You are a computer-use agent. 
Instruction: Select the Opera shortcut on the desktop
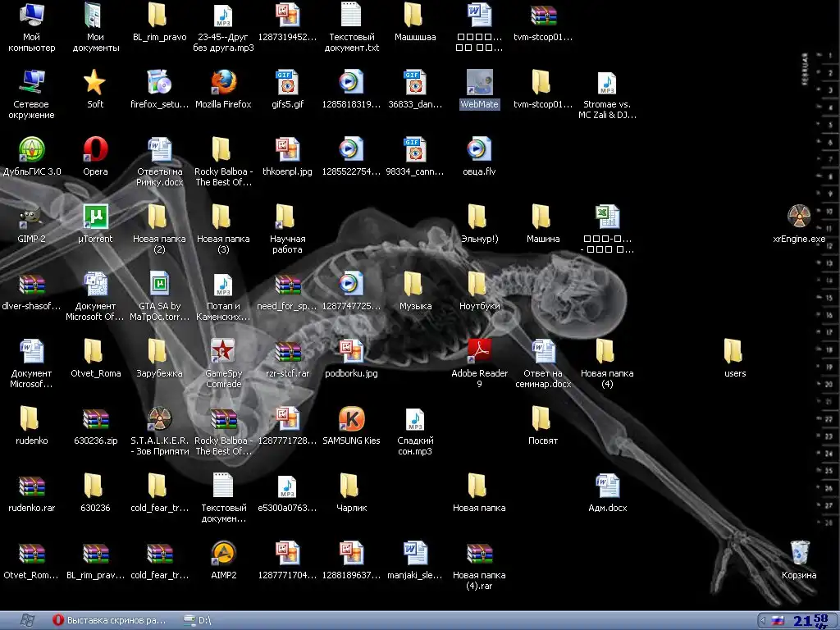click(x=95, y=150)
